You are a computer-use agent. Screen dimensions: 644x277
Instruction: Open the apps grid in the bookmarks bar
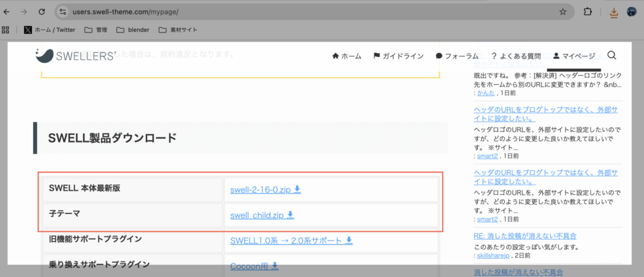click(7, 29)
